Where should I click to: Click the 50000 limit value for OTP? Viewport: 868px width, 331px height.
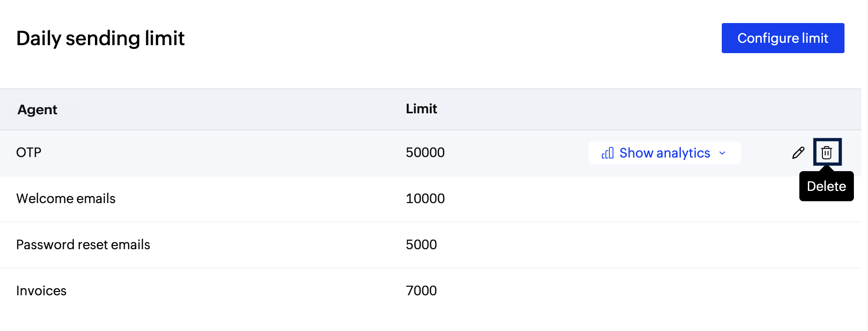pyautogui.click(x=425, y=152)
